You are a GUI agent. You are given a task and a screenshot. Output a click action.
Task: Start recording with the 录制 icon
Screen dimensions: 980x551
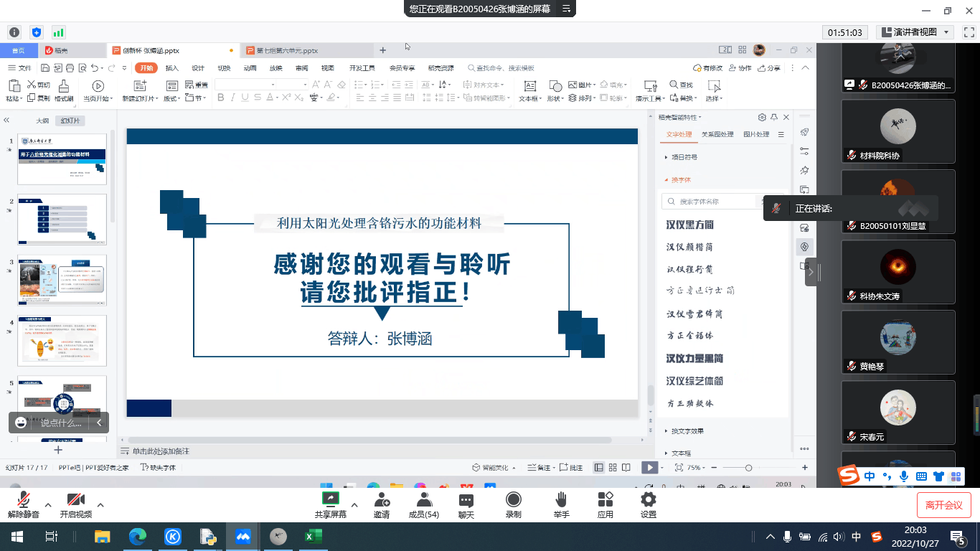513,500
